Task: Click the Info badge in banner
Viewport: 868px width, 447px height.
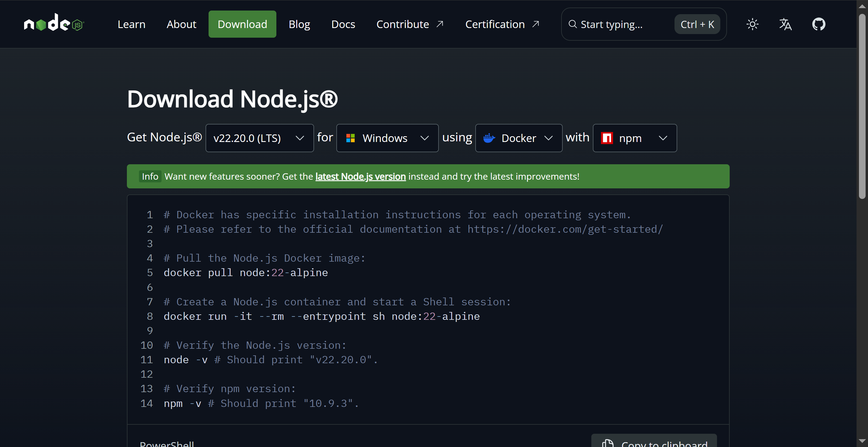Action: (150, 176)
